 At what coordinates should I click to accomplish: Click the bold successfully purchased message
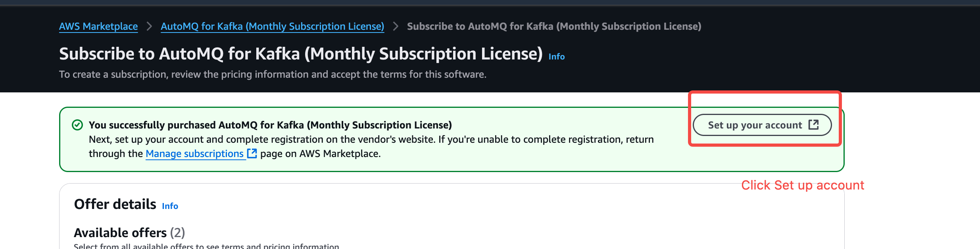pyautogui.click(x=270, y=125)
